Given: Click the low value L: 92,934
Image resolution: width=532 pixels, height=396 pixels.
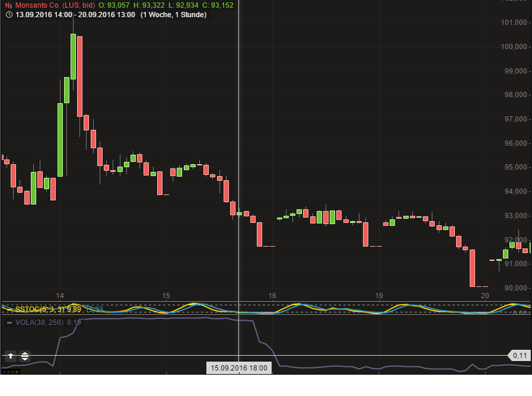Looking at the screenshot, I should 183,5.
